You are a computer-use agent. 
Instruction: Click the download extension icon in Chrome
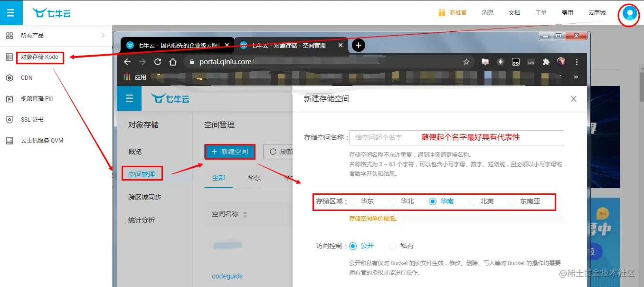coord(501,62)
